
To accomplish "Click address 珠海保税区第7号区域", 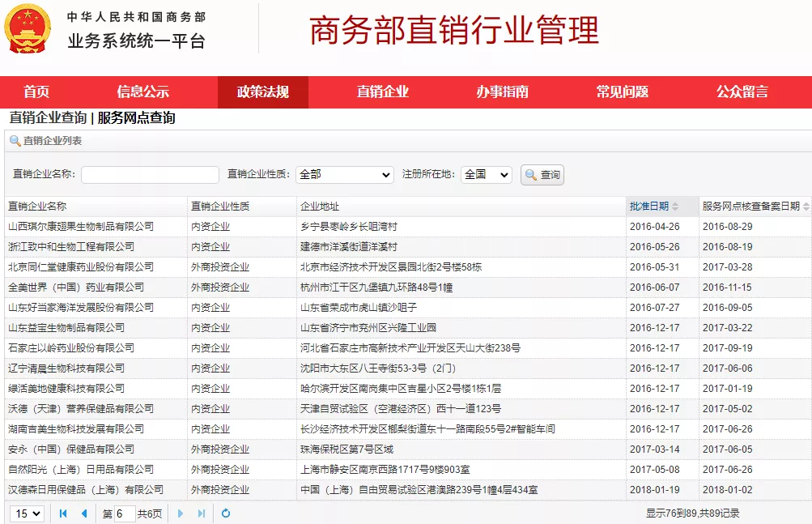I will coord(346,449).
